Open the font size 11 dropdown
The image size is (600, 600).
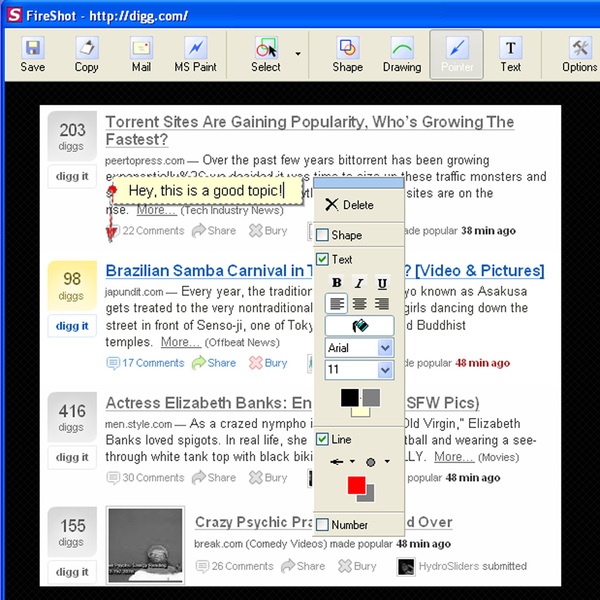(385, 370)
